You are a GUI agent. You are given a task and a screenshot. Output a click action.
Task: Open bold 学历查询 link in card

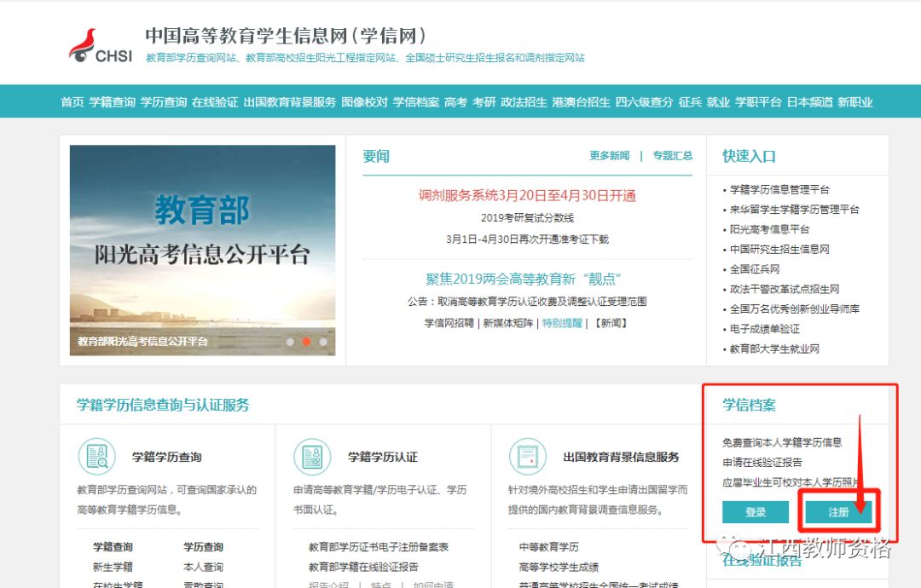(x=203, y=547)
